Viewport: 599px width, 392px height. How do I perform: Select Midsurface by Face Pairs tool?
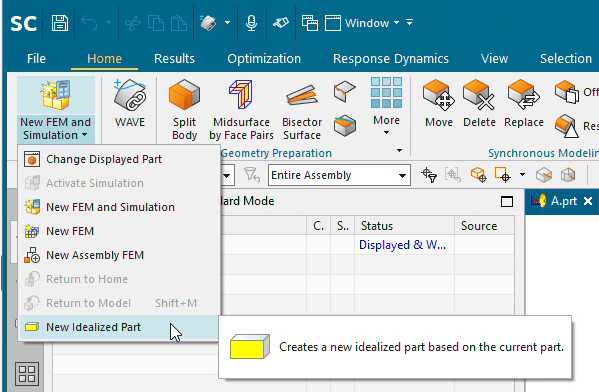click(x=241, y=110)
